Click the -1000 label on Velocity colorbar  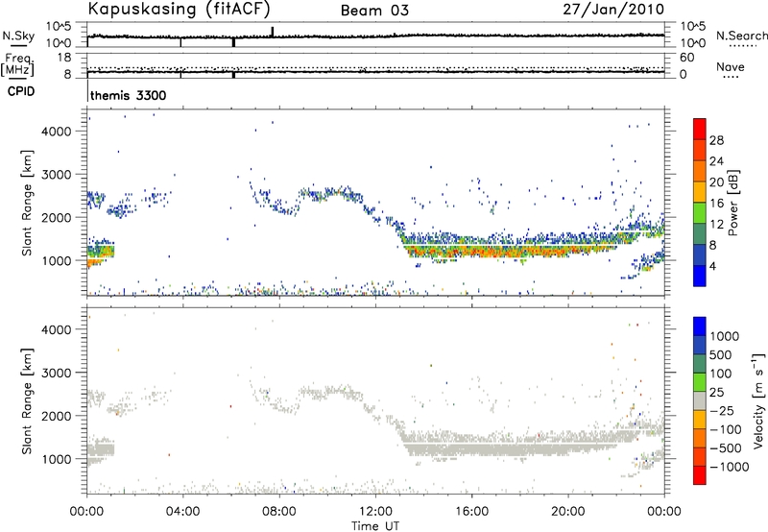pos(730,467)
